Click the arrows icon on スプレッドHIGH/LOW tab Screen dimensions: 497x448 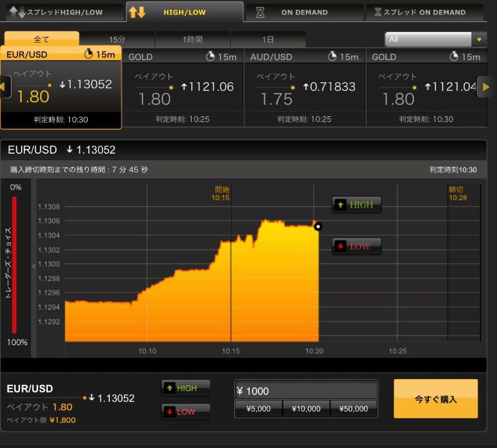click(17, 12)
